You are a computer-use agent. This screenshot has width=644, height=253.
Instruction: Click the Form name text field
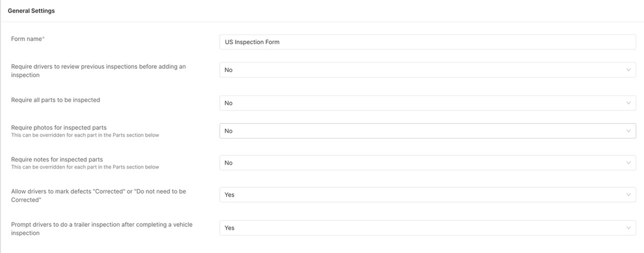coord(427,42)
